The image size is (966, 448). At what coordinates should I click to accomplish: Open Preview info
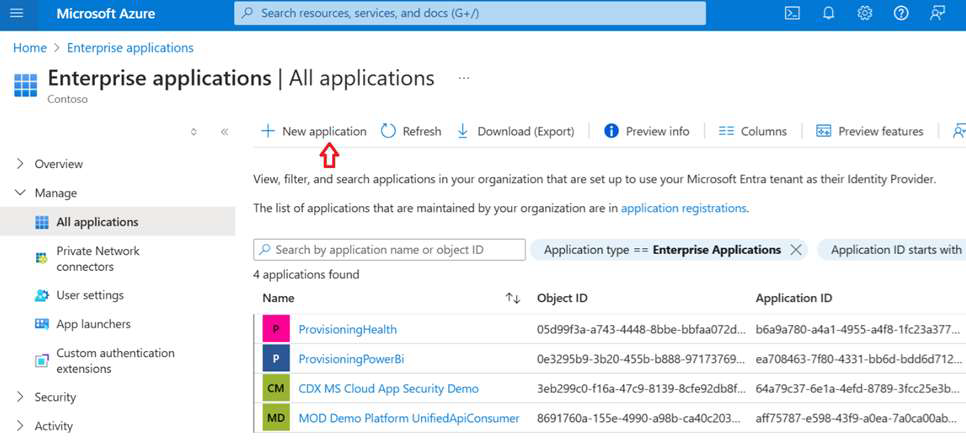(646, 131)
